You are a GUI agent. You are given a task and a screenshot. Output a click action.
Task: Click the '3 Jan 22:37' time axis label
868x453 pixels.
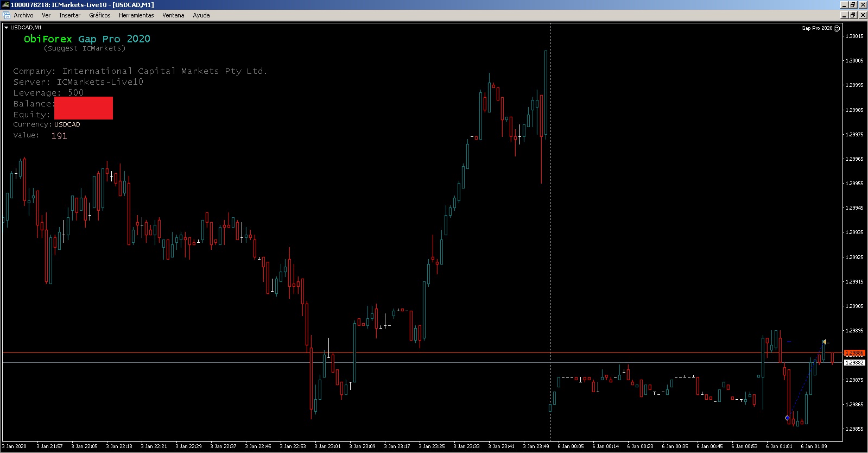pos(223,446)
